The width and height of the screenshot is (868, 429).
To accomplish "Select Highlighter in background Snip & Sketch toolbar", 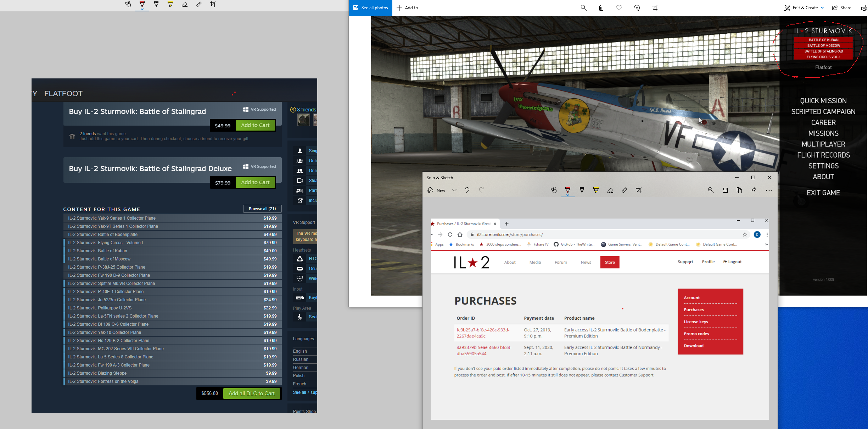I will (170, 5).
